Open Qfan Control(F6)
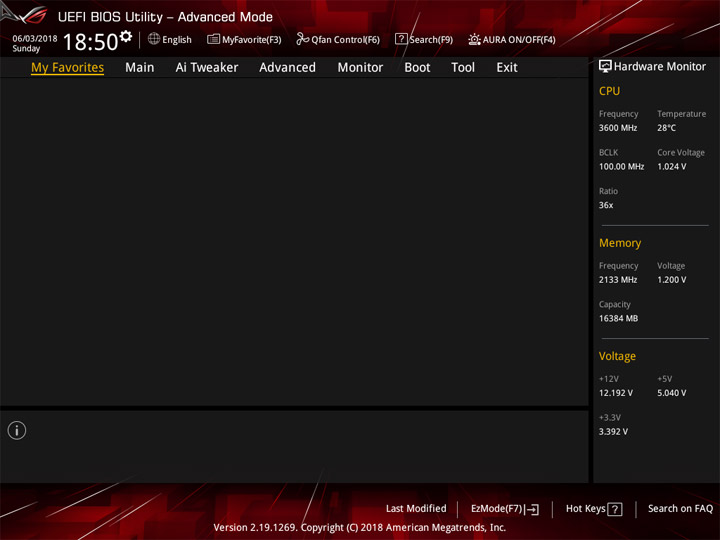Screen dimensions: 720x540 click(345, 40)
